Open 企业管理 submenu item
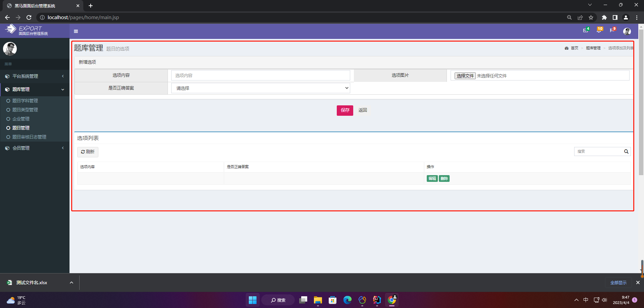 pos(21,119)
